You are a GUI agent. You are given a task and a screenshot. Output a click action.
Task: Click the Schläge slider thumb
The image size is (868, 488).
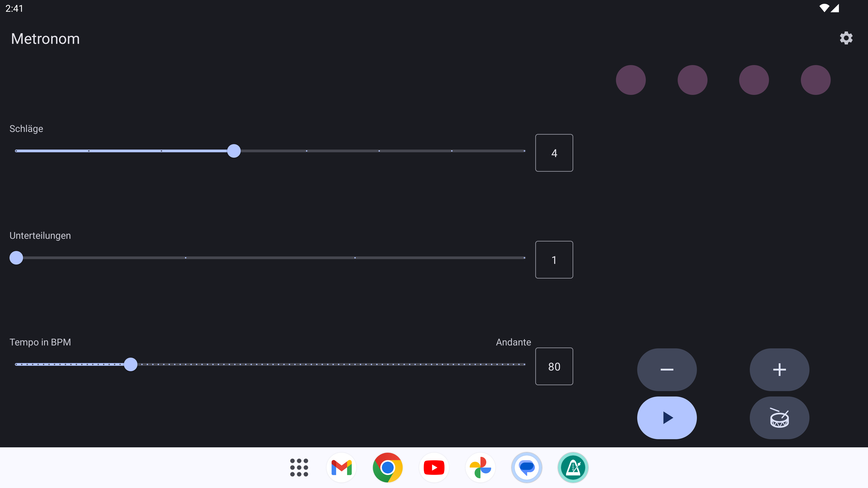coord(234,151)
